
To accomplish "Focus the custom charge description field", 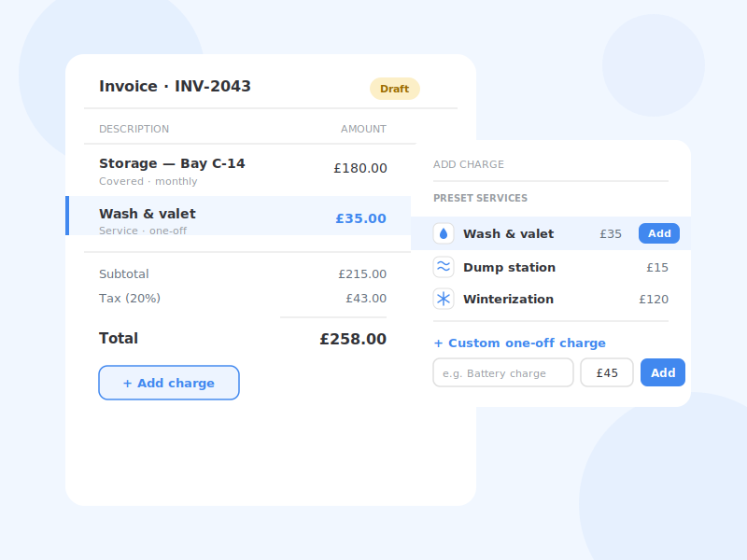I will [x=503, y=372].
